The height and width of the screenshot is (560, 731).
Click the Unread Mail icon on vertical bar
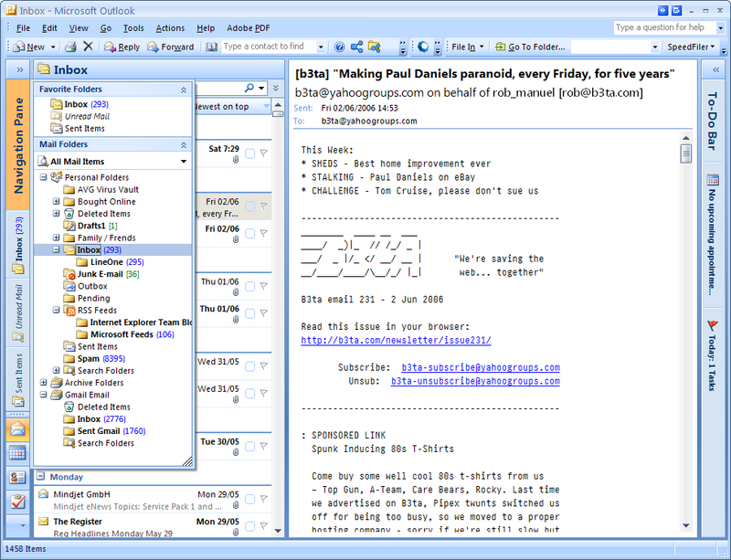pos(18,337)
